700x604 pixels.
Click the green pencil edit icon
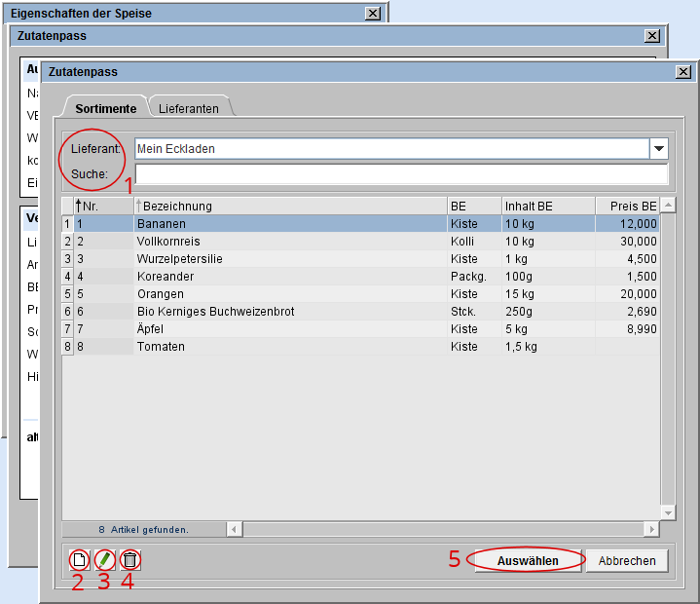(104, 560)
